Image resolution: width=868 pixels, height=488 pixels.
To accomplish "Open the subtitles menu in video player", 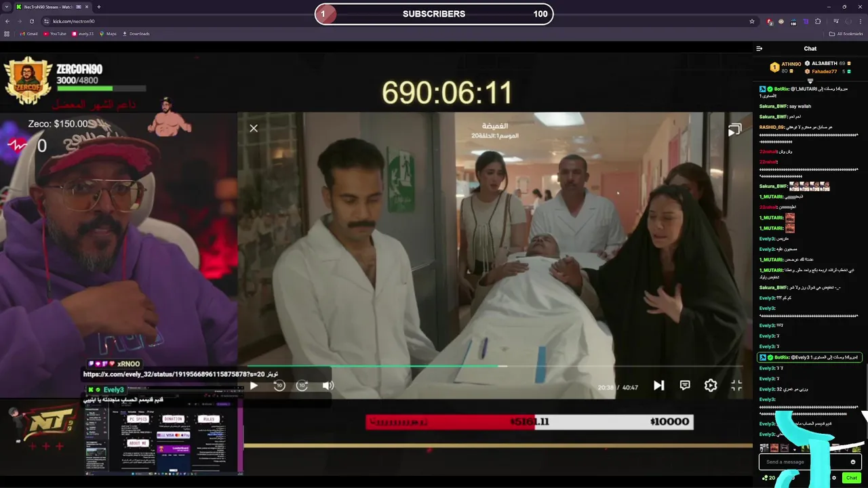I will point(685,386).
